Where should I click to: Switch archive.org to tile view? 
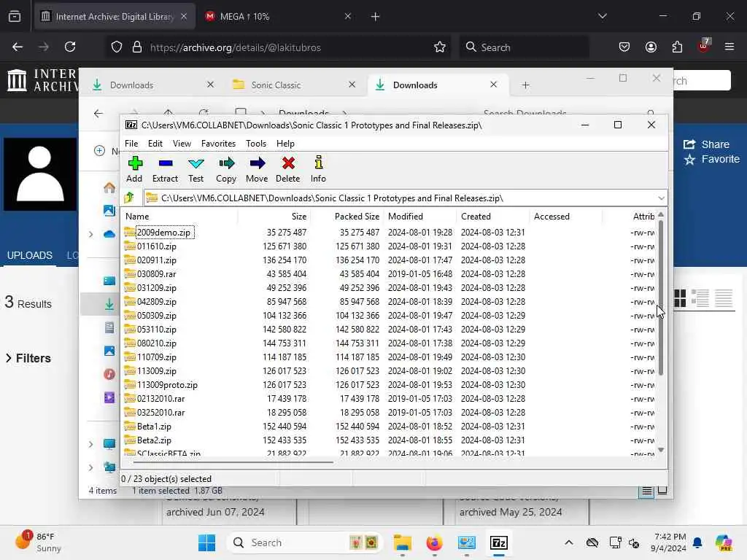680,298
